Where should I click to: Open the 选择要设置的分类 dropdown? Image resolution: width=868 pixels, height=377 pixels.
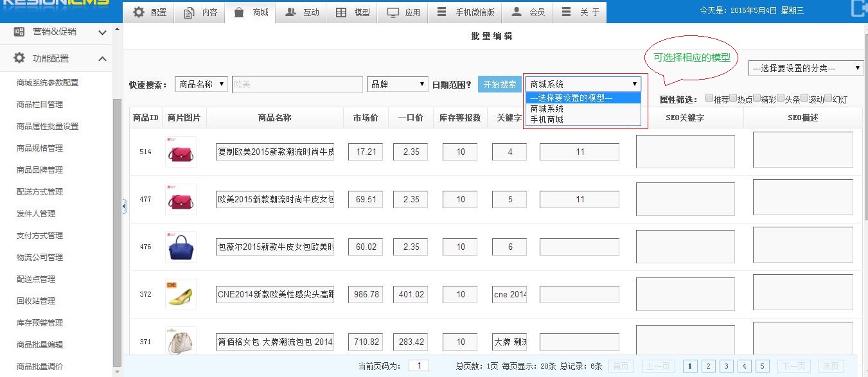point(806,68)
